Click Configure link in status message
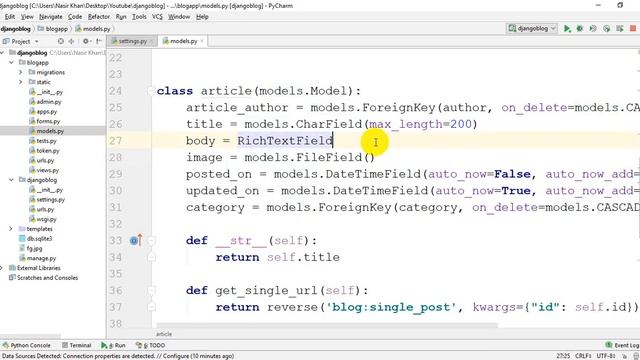640x360 pixels. (176, 356)
